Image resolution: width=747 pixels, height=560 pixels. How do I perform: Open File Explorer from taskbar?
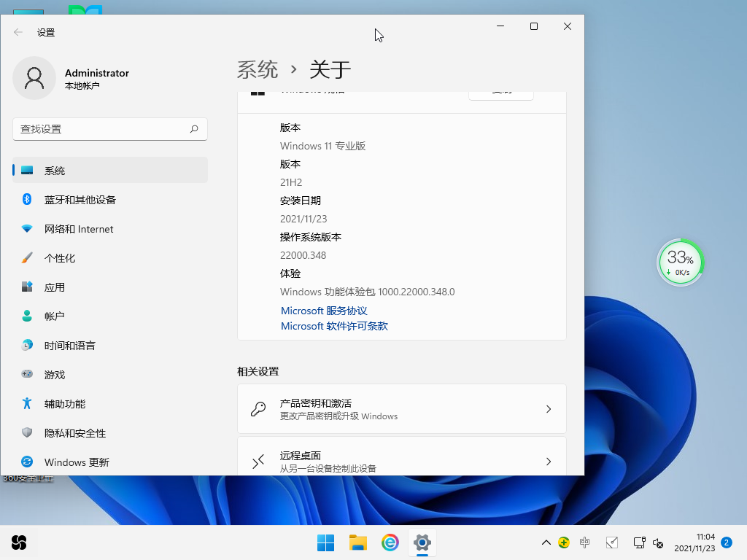[x=357, y=542]
